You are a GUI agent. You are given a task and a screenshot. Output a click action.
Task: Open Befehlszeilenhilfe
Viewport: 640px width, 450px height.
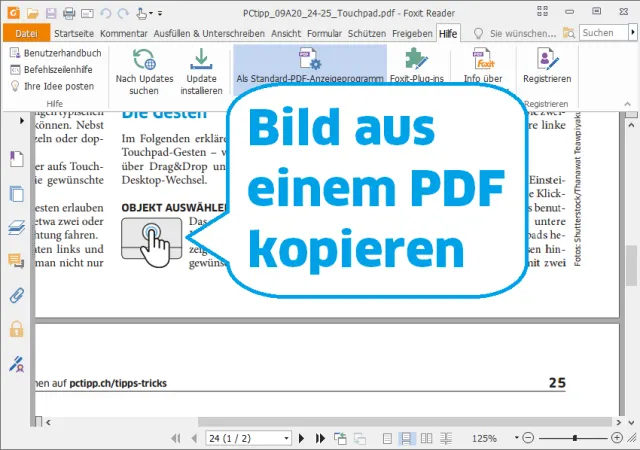click(x=51, y=70)
